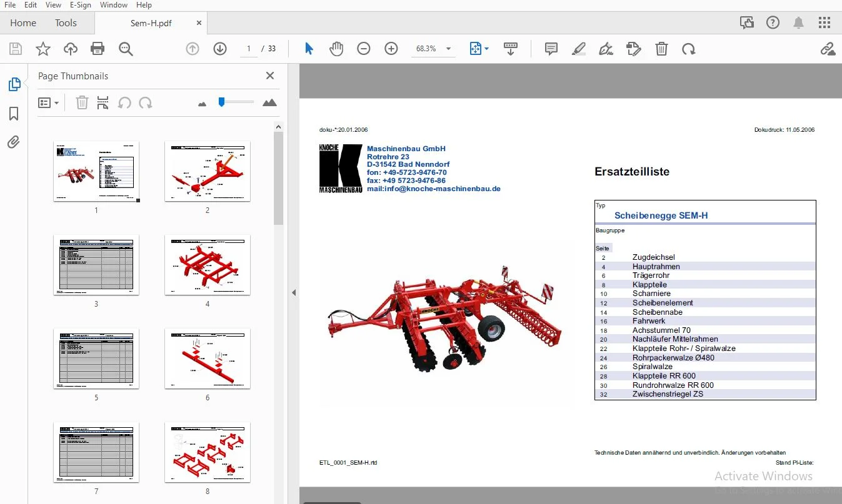Open the Help menu
Viewport: 842px width, 504px height.
click(x=144, y=5)
